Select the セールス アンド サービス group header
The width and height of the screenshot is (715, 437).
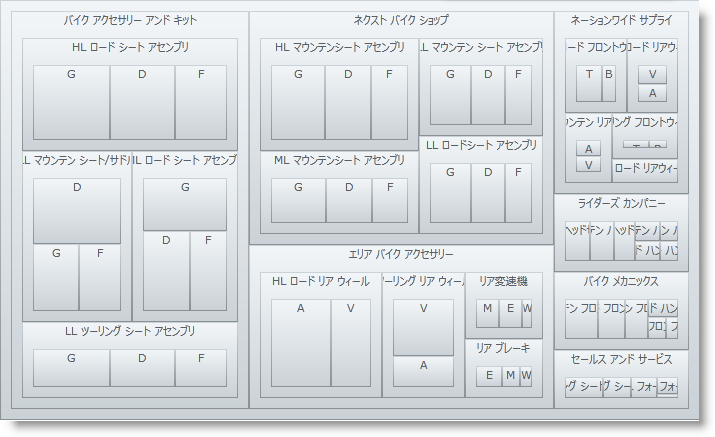pos(621,359)
